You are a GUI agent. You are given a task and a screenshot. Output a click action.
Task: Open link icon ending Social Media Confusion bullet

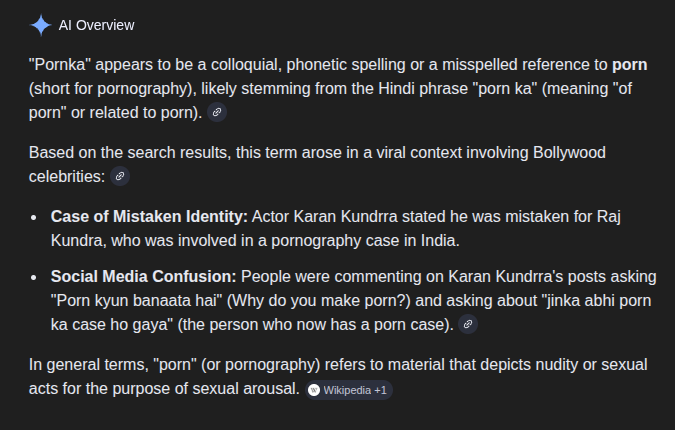(467, 324)
